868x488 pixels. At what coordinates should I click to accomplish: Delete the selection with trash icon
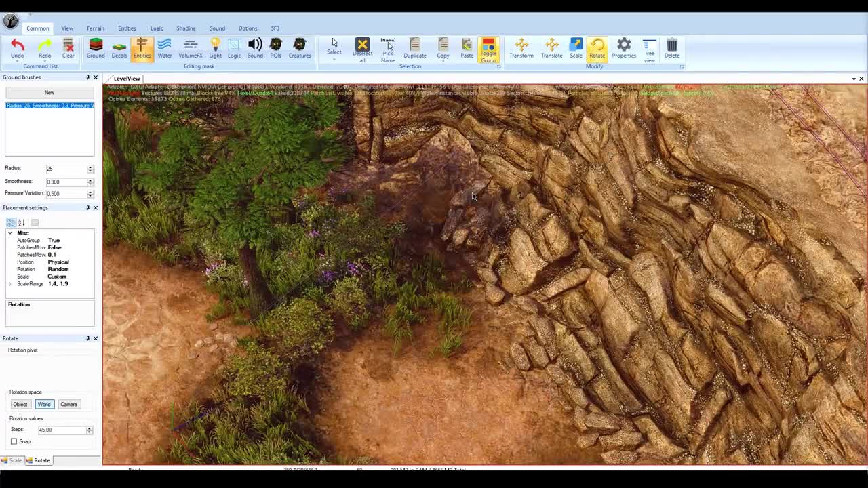click(672, 45)
